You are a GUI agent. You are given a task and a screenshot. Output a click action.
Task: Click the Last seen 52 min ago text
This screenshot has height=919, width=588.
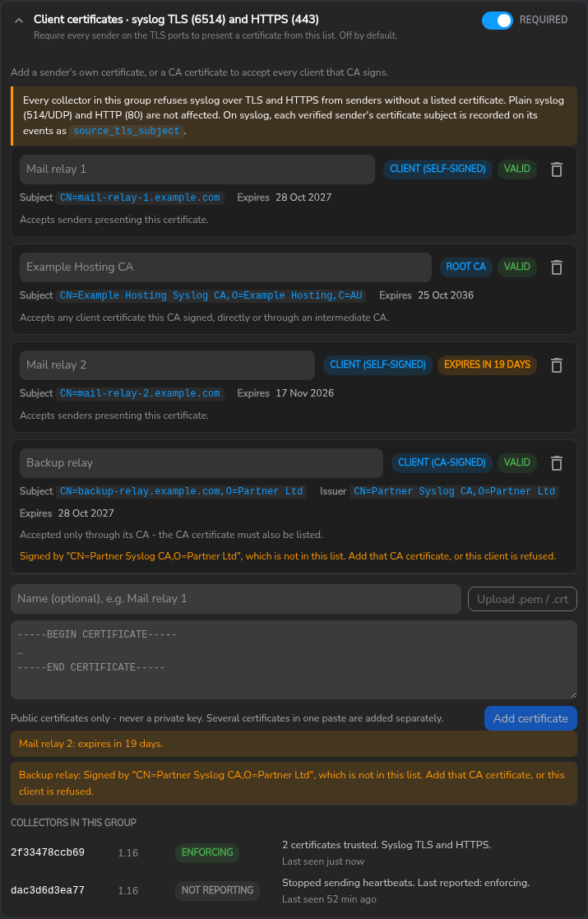pos(329,899)
